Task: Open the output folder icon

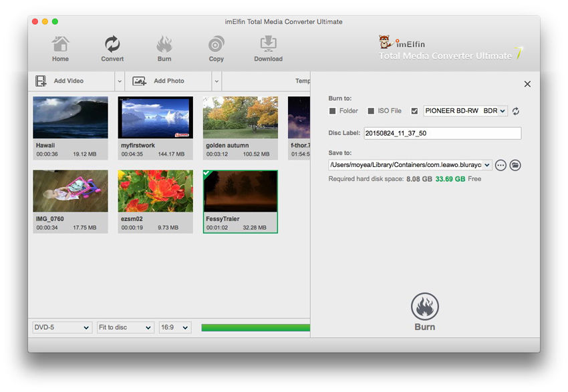Action: point(515,165)
